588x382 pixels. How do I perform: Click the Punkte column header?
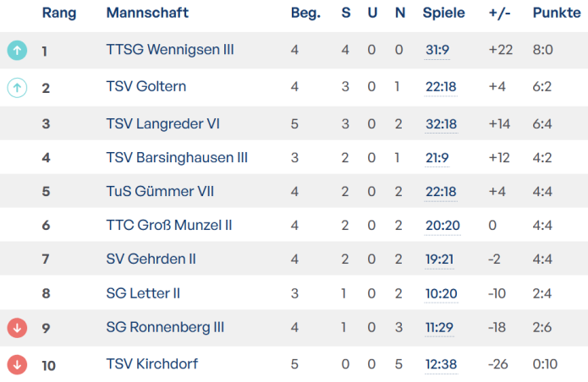556,14
